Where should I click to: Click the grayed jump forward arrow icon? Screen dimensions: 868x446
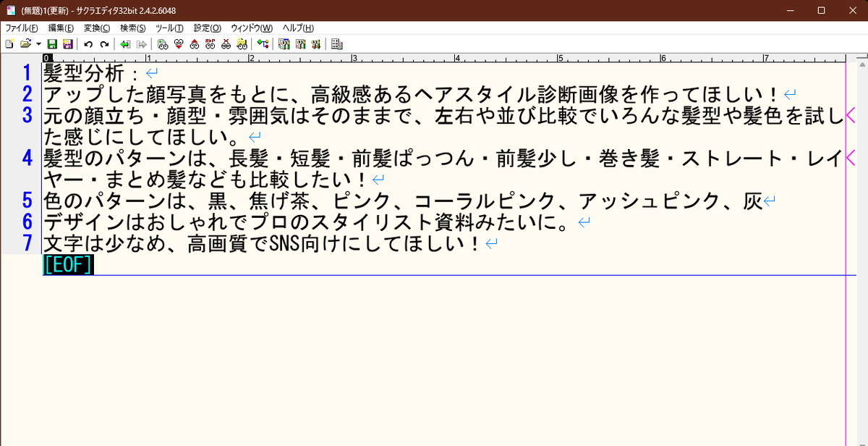click(142, 44)
